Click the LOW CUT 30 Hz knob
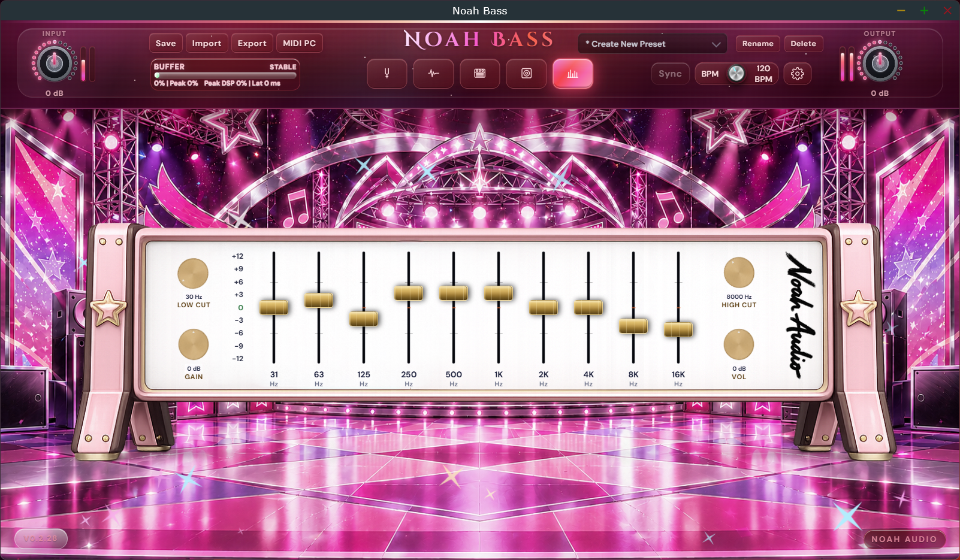Viewport: 960px width, 560px height. 193,274
